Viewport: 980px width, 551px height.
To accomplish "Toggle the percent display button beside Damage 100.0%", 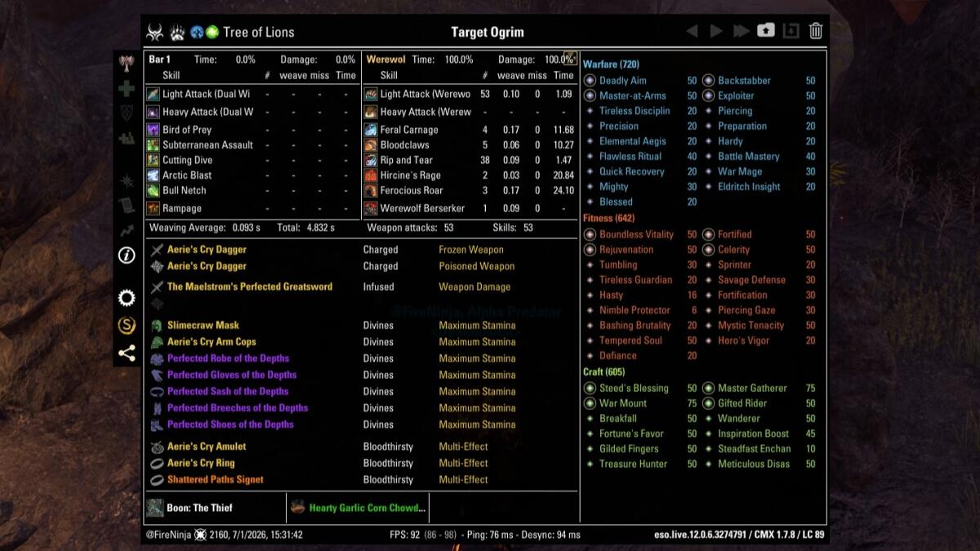I will coord(570,58).
